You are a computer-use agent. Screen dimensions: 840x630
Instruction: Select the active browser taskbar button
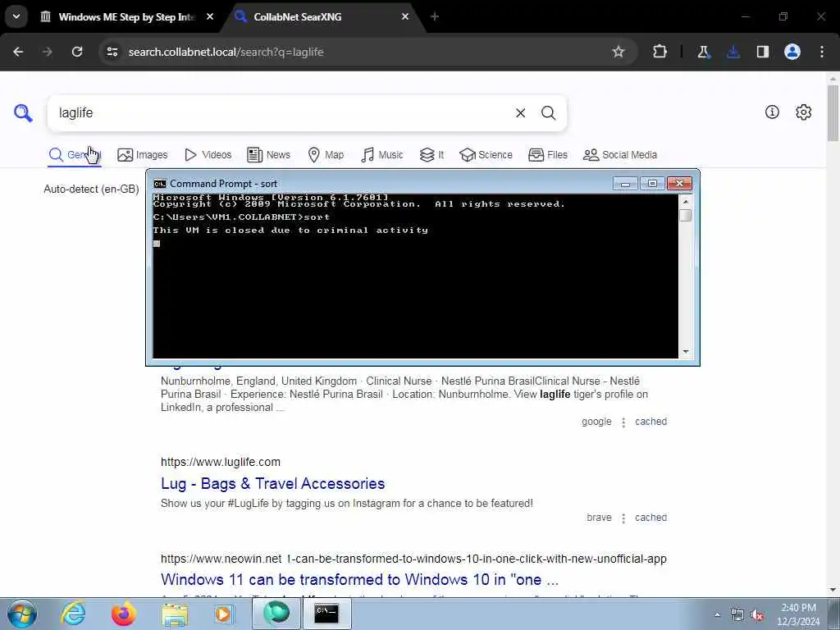[276, 614]
